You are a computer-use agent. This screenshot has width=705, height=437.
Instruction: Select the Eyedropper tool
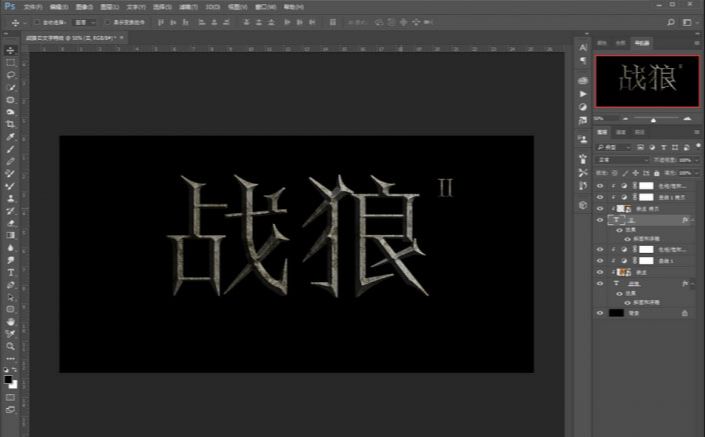pos(10,137)
